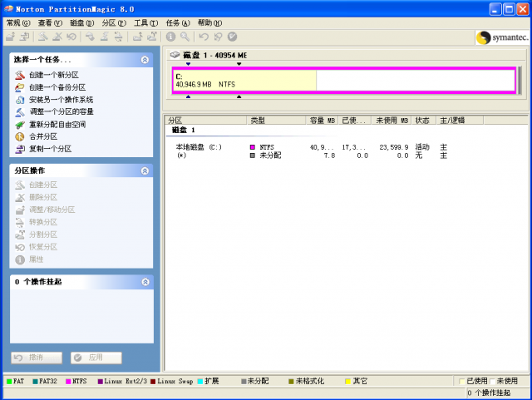Open the 工具(T) menu

[x=146, y=22]
